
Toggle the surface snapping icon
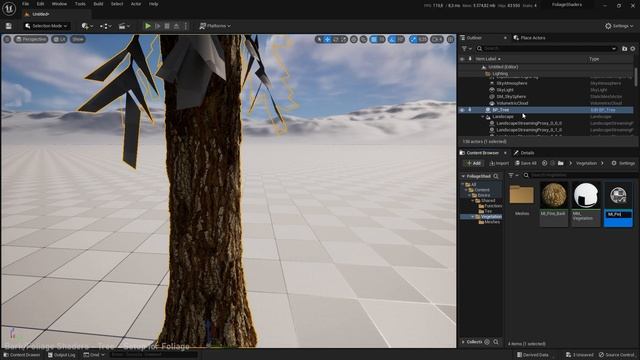(x=363, y=40)
